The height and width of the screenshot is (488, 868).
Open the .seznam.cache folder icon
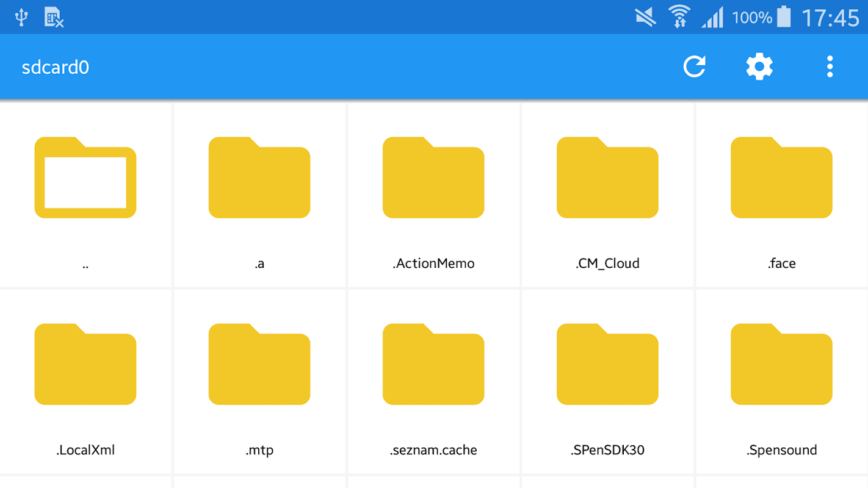coord(433,364)
